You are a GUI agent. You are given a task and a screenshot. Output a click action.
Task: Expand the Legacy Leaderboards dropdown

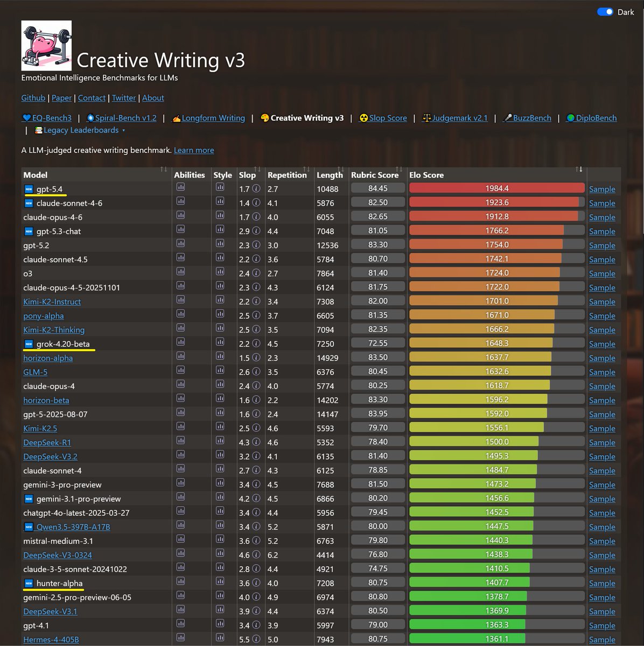[x=80, y=130]
